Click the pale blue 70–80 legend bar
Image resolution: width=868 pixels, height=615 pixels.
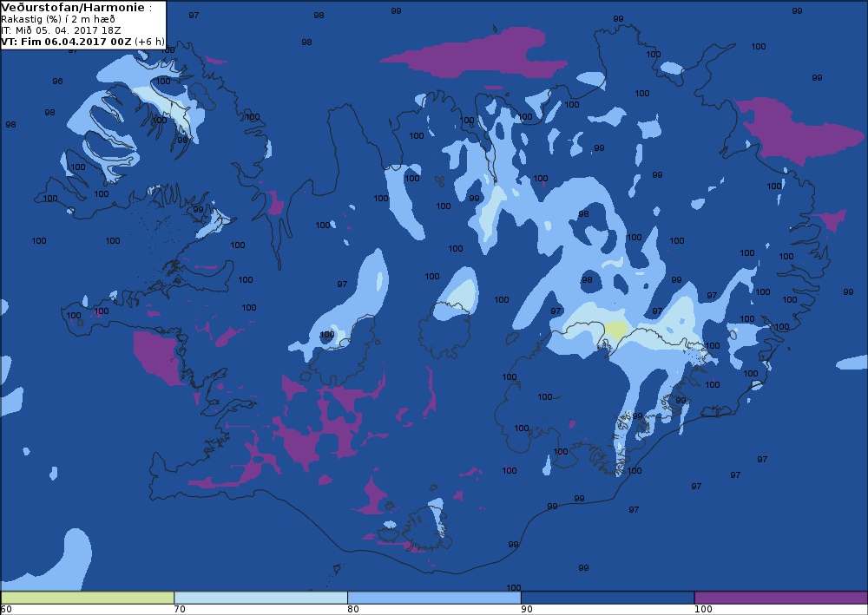(x=260, y=598)
